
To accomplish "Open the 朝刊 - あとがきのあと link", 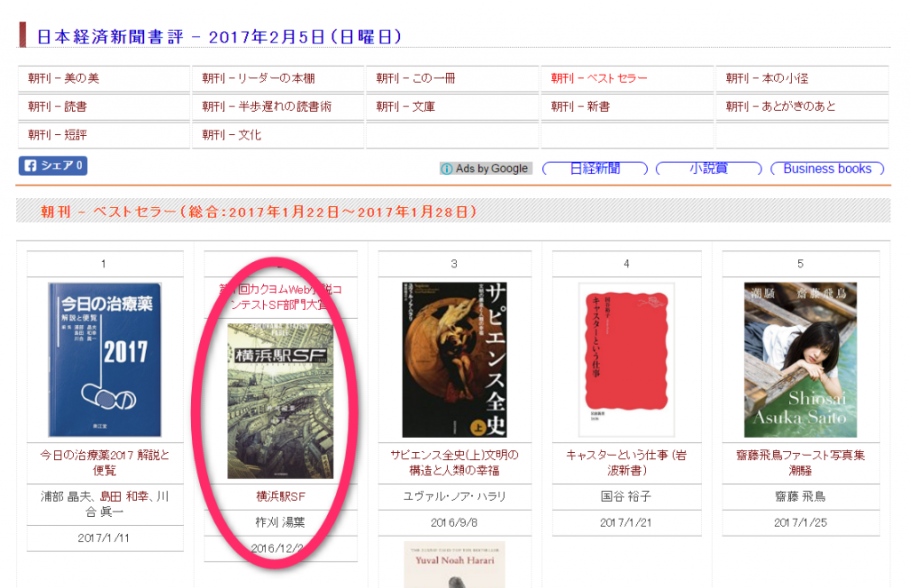I will [780, 107].
